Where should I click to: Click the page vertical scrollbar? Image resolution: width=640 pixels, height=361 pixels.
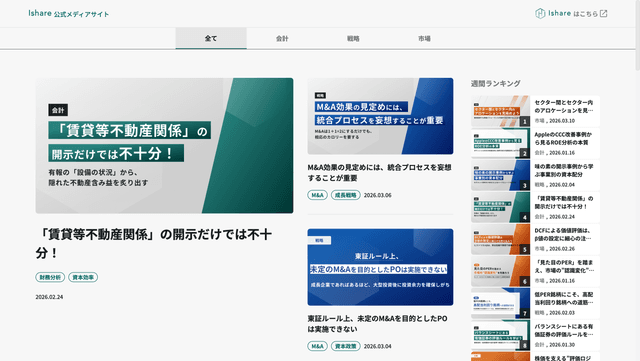638,35
